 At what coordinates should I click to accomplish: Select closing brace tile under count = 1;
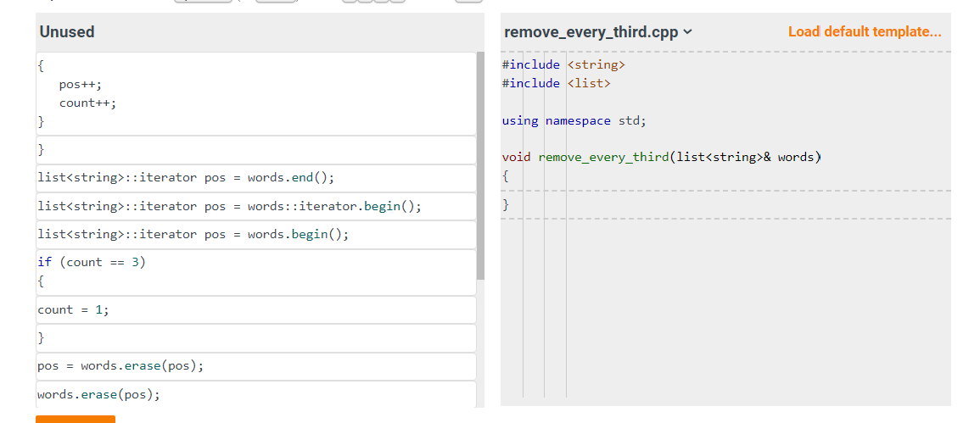tap(256, 338)
